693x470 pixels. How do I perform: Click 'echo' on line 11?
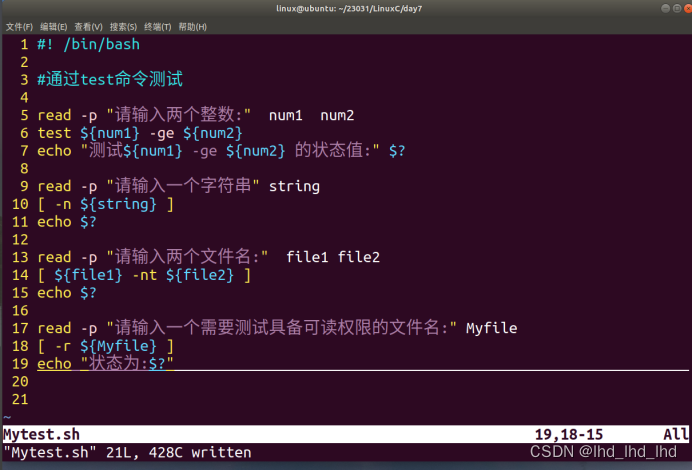pos(54,222)
